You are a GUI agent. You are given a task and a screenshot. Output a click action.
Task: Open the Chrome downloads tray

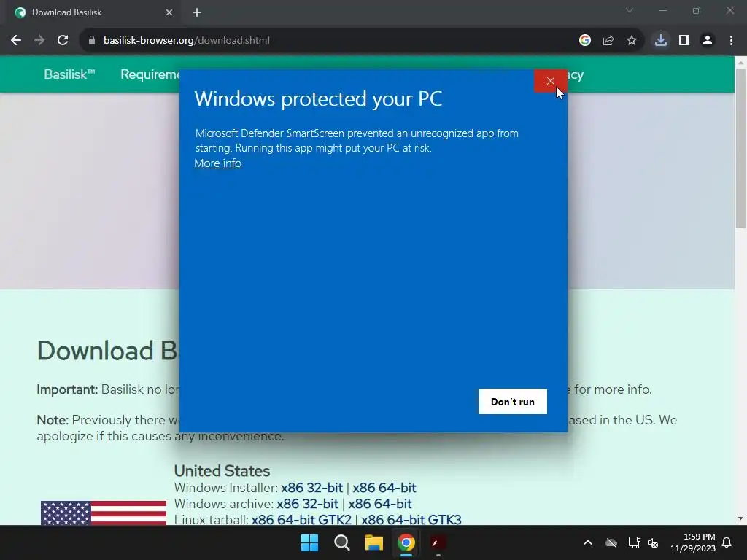coord(661,41)
